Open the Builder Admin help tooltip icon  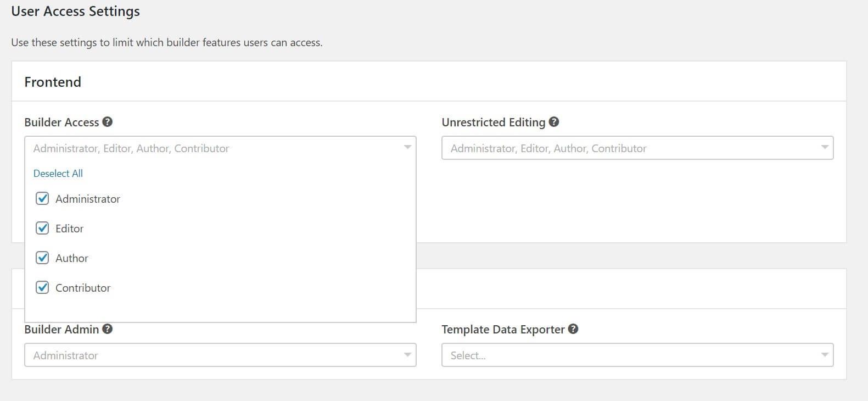tap(108, 329)
